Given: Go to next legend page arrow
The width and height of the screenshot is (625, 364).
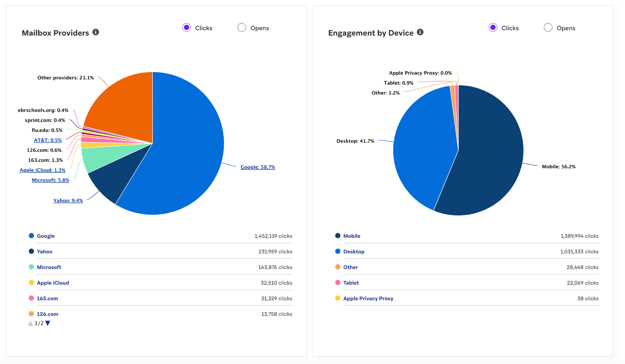Looking at the screenshot, I should pyautogui.click(x=48, y=323).
